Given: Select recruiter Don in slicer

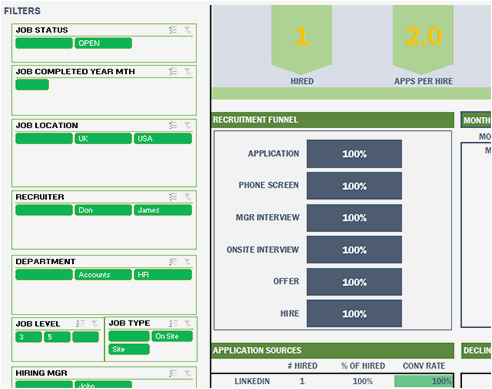Looking at the screenshot, I should (x=103, y=210).
